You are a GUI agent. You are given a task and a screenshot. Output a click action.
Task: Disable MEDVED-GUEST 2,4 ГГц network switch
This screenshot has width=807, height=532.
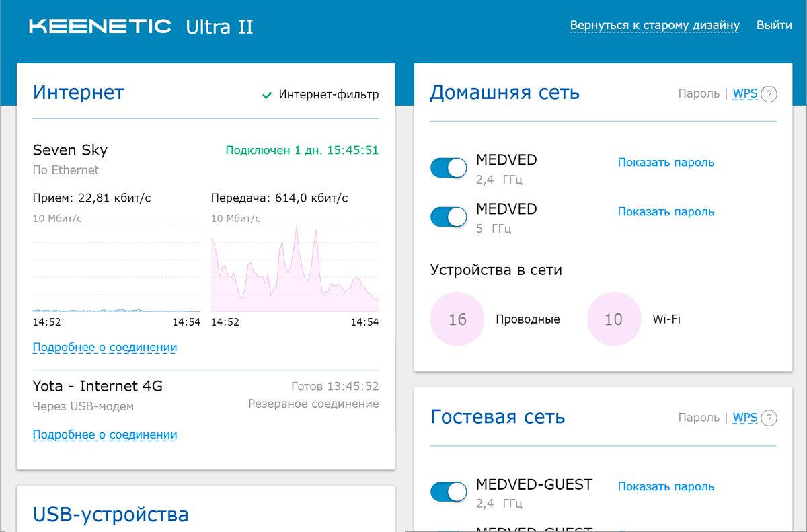pyautogui.click(x=449, y=492)
